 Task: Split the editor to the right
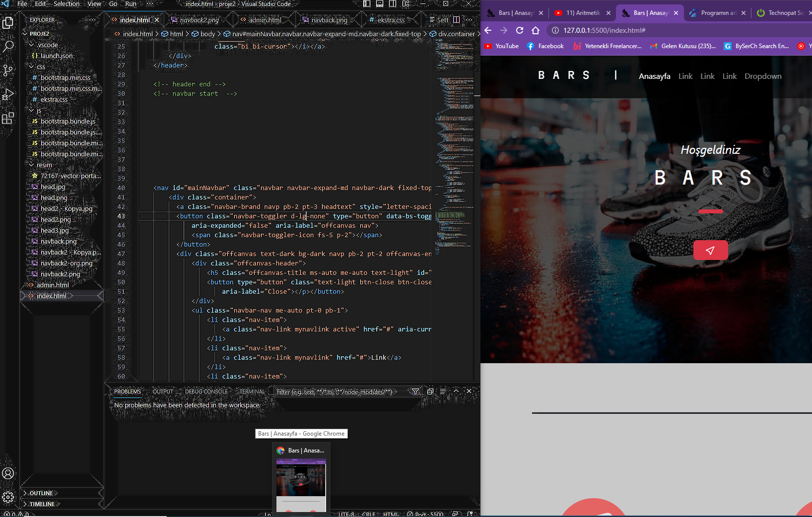[456, 20]
